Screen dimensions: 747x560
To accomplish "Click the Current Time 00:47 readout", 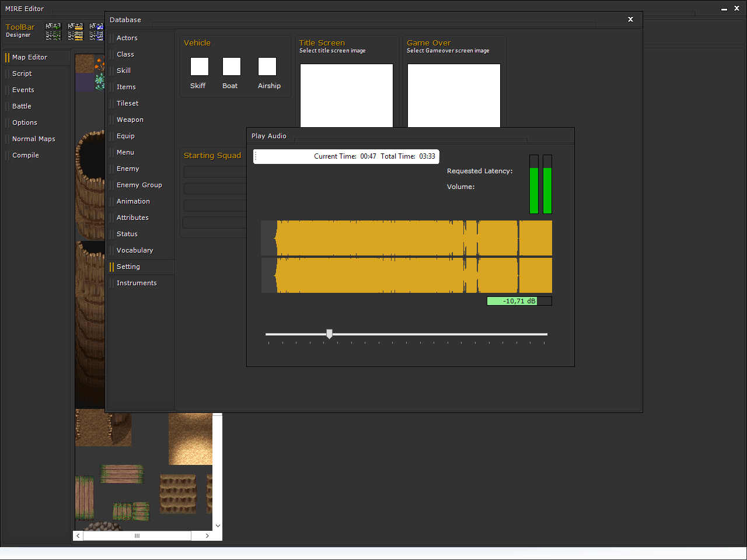I will (x=345, y=156).
